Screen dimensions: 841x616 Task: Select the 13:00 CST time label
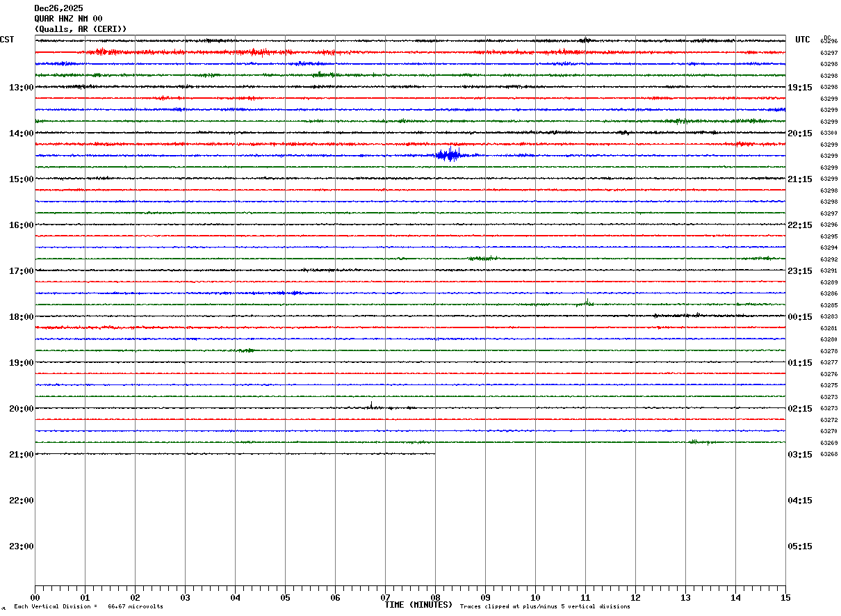click(21, 88)
